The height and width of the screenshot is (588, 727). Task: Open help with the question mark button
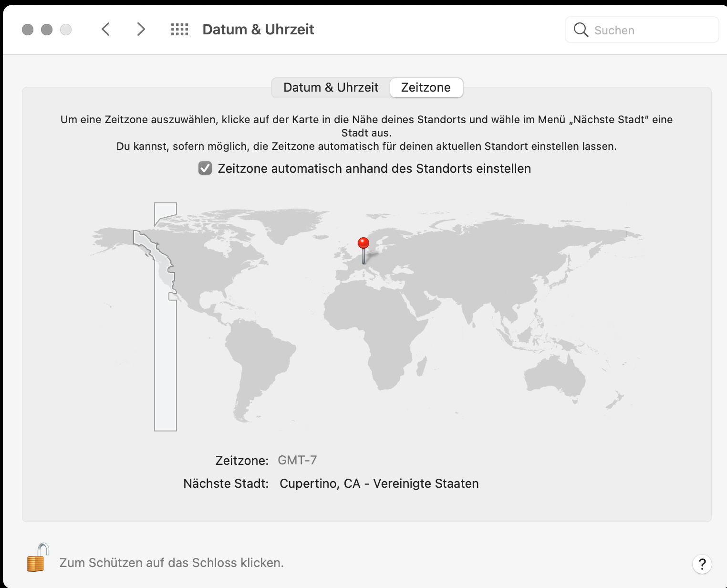702,564
